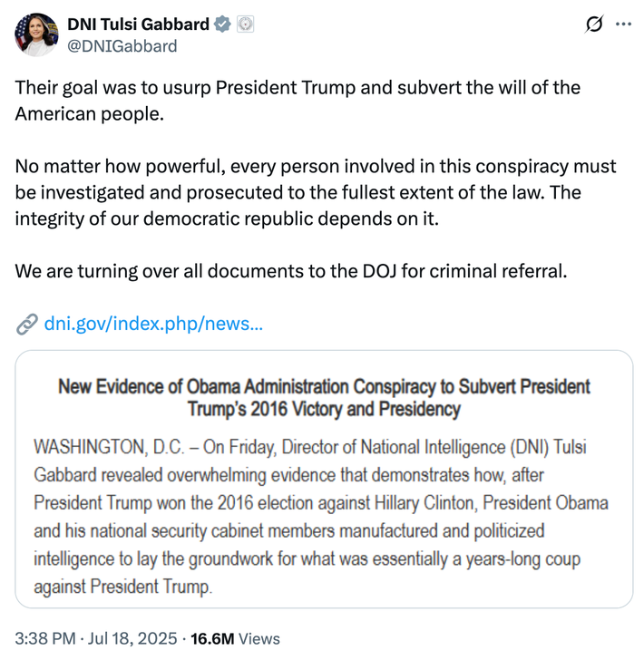
Task: Open the three-dot more options menu
Action: (x=623, y=24)
